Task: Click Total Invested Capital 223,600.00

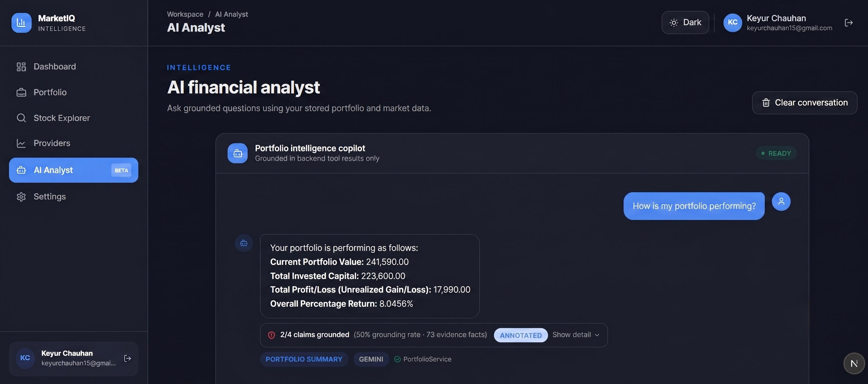Action: coord(338,276)
